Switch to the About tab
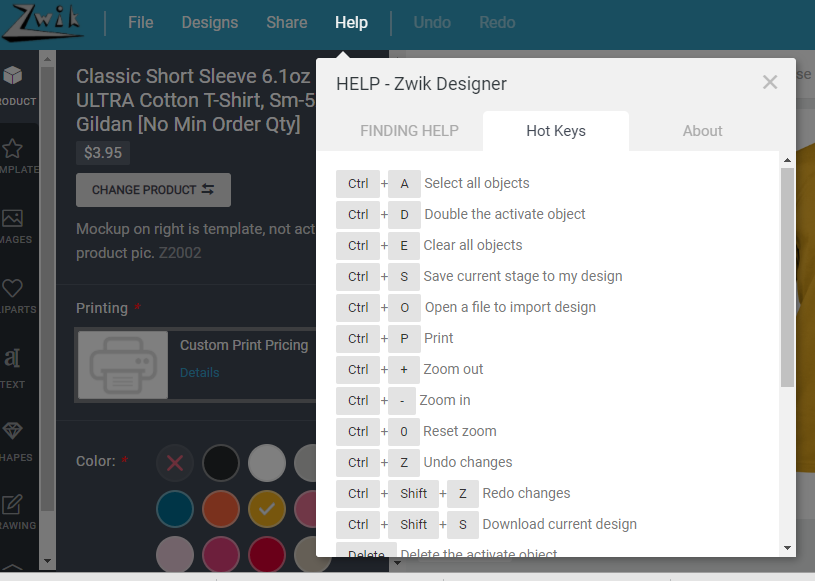The width and height of the screenshot is (815, 581). [702, 131]
